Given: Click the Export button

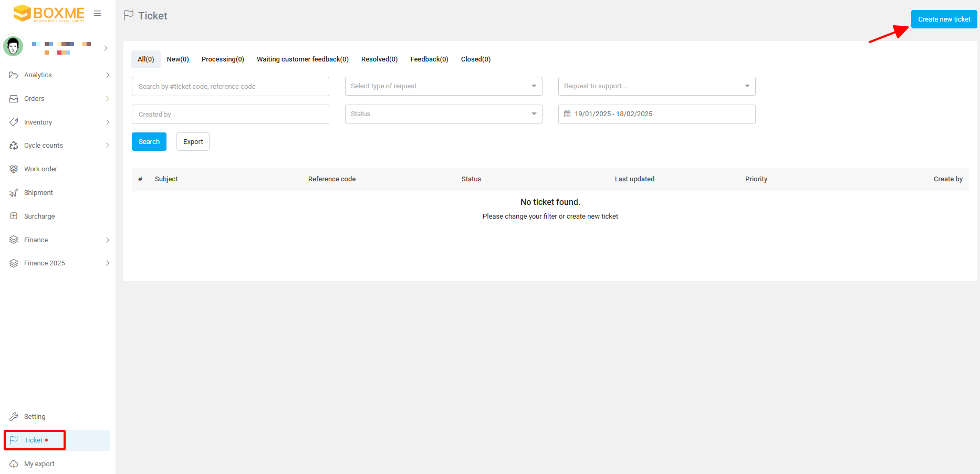Looking at the screenshot, I should pyautogui.click(x=193, y=142).
